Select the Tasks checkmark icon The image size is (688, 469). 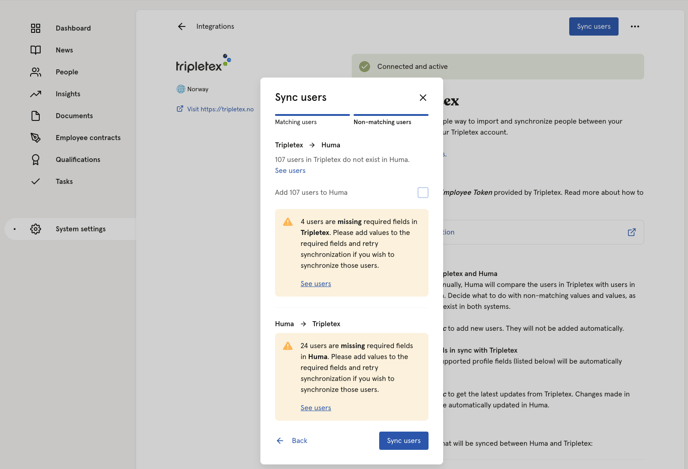[36, 181]
